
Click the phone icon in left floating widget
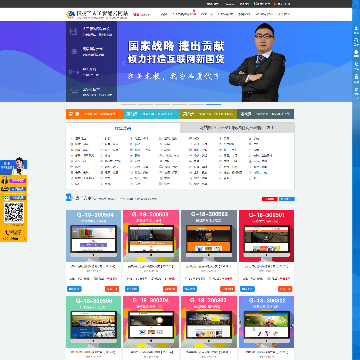click(7, 232)
